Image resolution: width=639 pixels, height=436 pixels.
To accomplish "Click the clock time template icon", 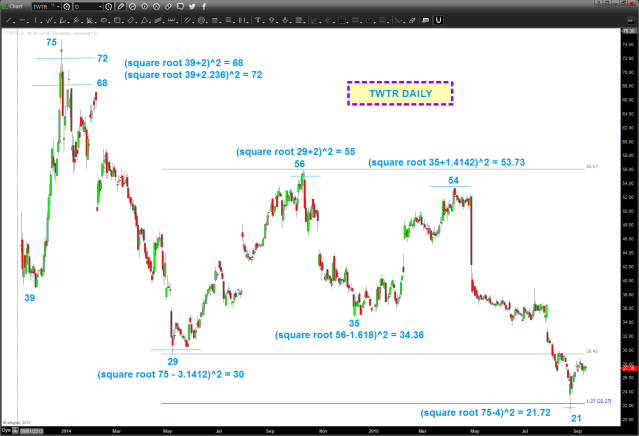I will tap(109, 7).
